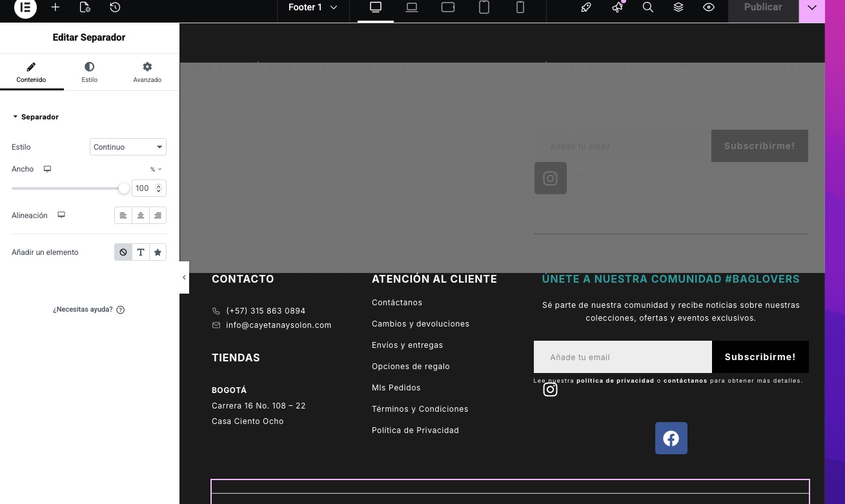The image size is (845, 504).
Task: Open the Structure layers icon
Action: [678, 8]
